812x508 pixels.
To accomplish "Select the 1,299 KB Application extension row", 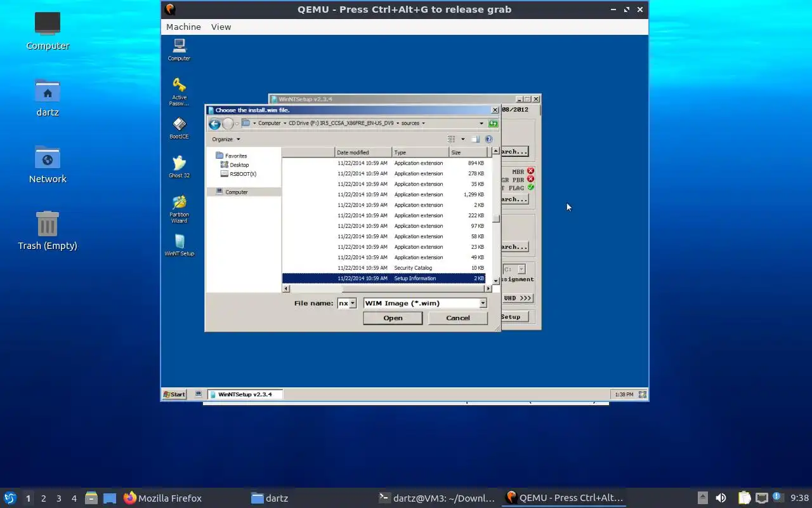I will coord(384,194).
